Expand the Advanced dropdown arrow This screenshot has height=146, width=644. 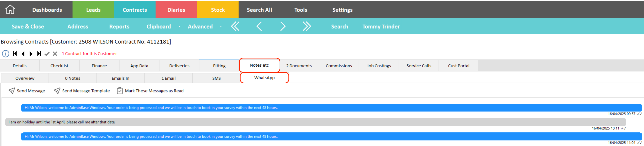click(x=221, y=27)
